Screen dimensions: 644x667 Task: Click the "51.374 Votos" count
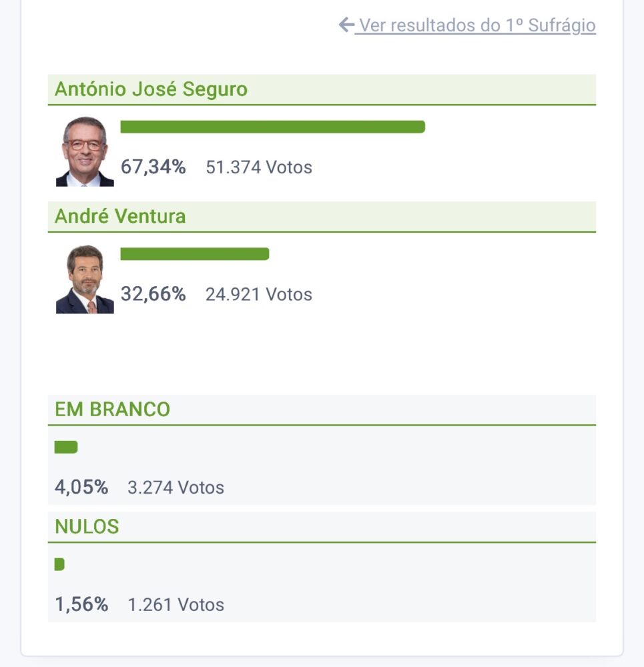click(259, 167)
